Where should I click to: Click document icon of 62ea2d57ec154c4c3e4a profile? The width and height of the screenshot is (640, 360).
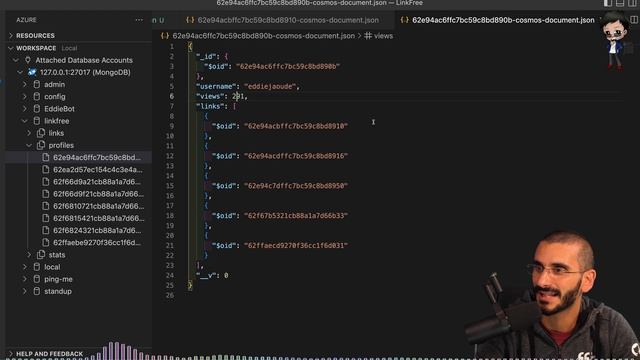[x=46, y=169]
